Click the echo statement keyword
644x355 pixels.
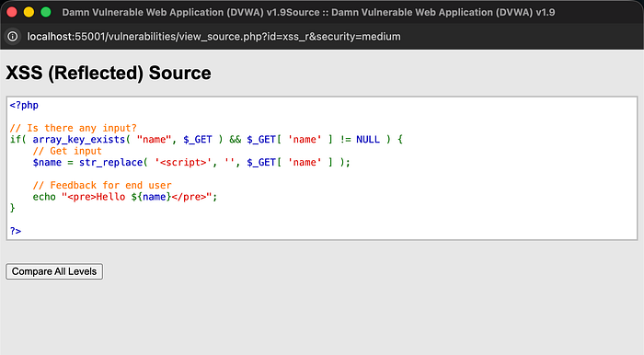click(44, 197)
